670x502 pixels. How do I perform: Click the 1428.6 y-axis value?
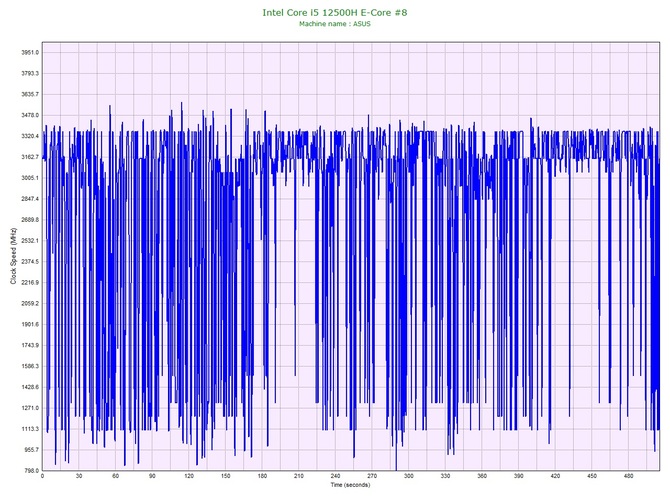[x=30, y=388]
